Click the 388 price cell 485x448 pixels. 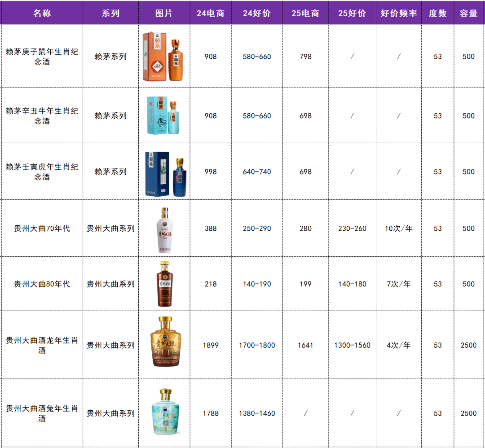[210, 228]
